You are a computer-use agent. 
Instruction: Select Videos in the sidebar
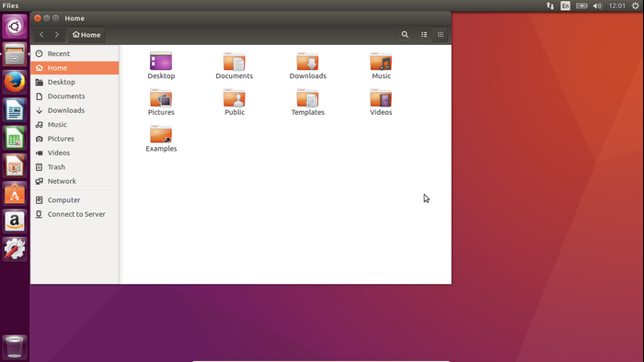coord(75,153)
